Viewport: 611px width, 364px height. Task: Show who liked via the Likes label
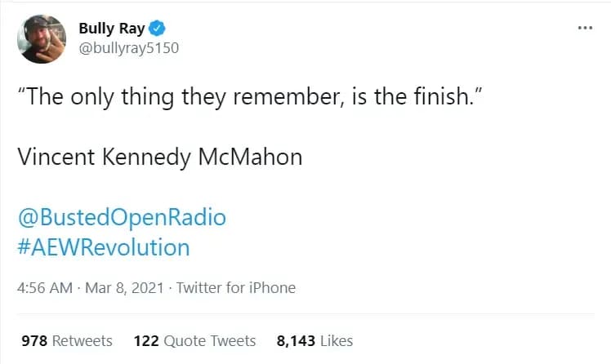pyautogui.click(x=337, y=340)
